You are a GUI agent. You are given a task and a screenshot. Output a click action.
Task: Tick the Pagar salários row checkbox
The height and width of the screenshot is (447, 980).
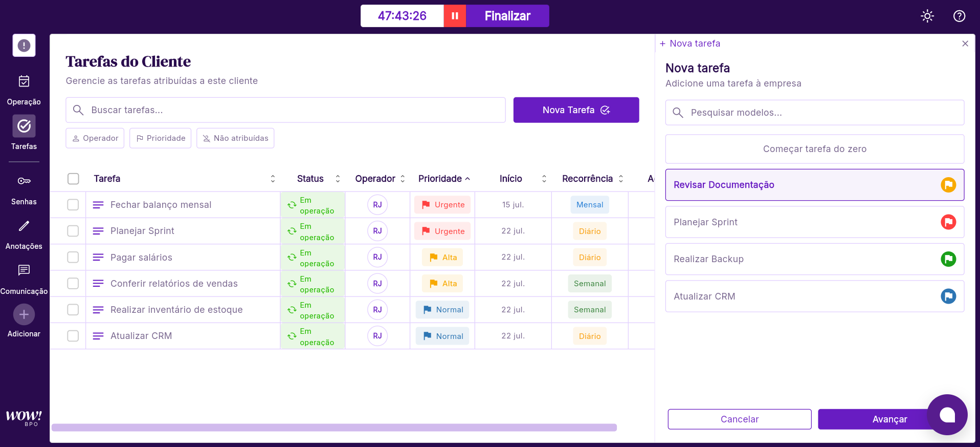73,257
